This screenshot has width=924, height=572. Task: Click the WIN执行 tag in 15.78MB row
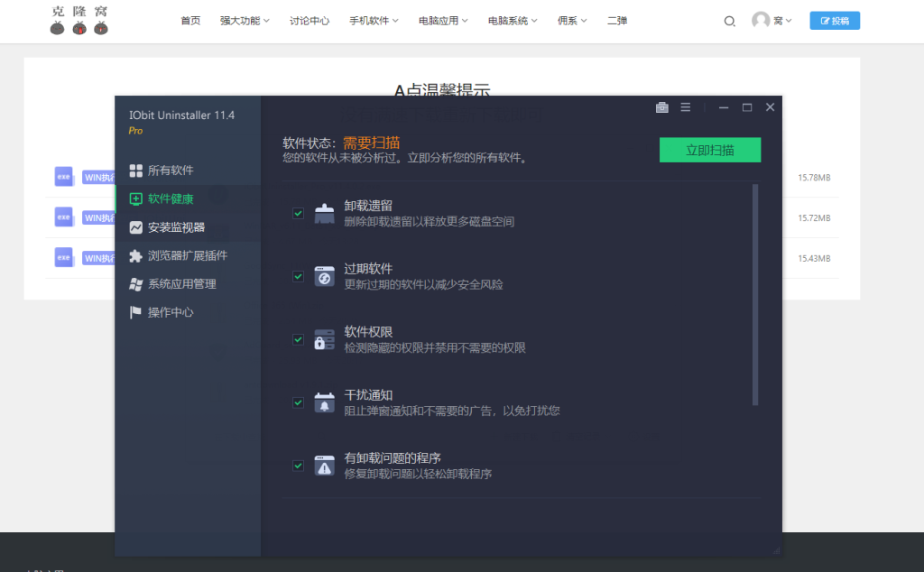click(x=98, y=178)
